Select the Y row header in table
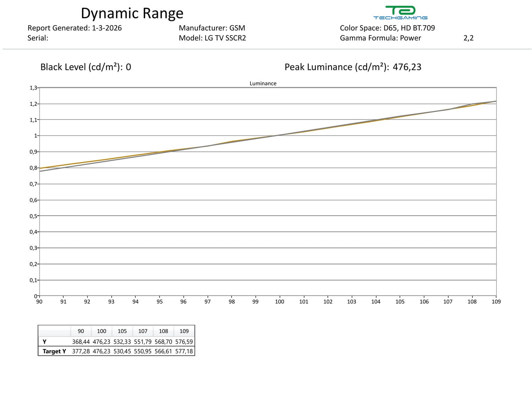Image resolution: width=532 pixels, height=411 pixels. 45,342
